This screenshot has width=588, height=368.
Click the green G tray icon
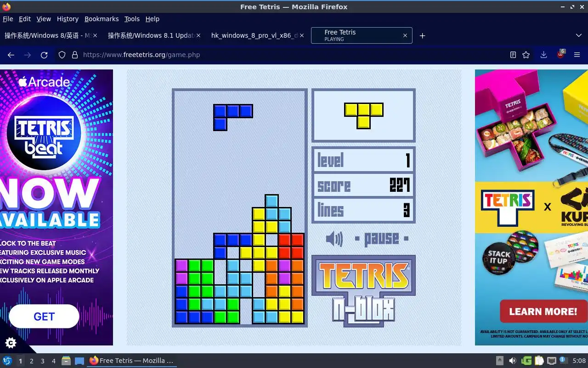(526, 361)
